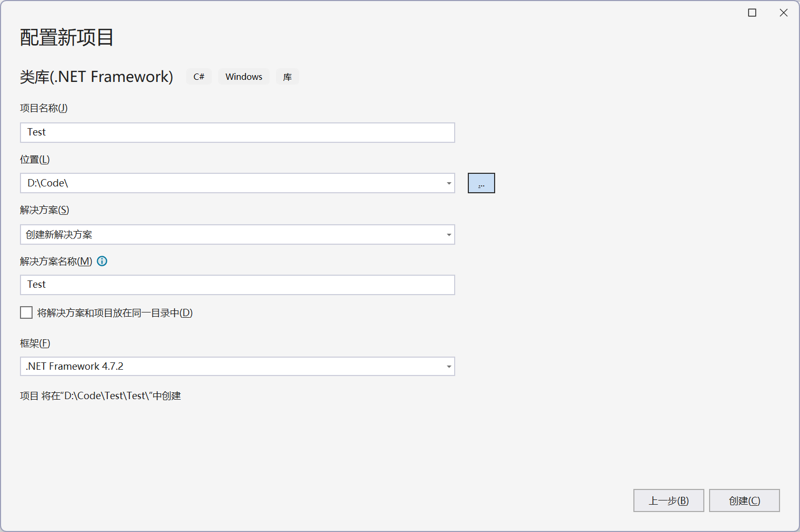
Task: Click the D:\Code\ location text box
Action: point(231,183)
